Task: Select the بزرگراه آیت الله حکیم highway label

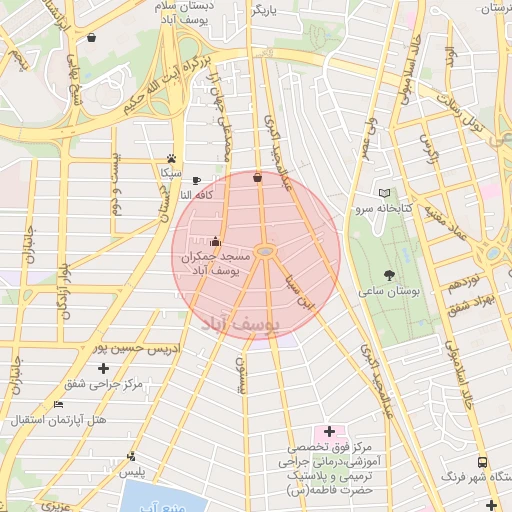Action: tap(168, 85)
